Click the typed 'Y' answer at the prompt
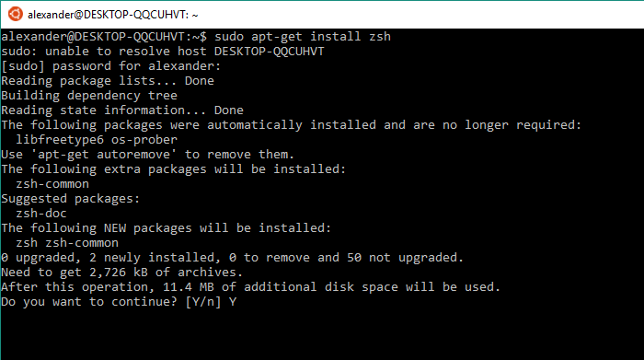This screenshot has width=644, height=360. coord(233,302)
